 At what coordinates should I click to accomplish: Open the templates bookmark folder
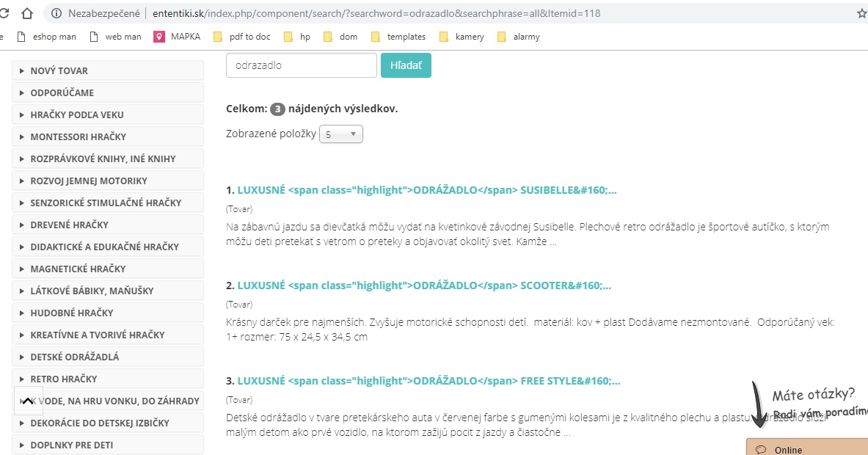pyautogui.click(x=398, y=37)
